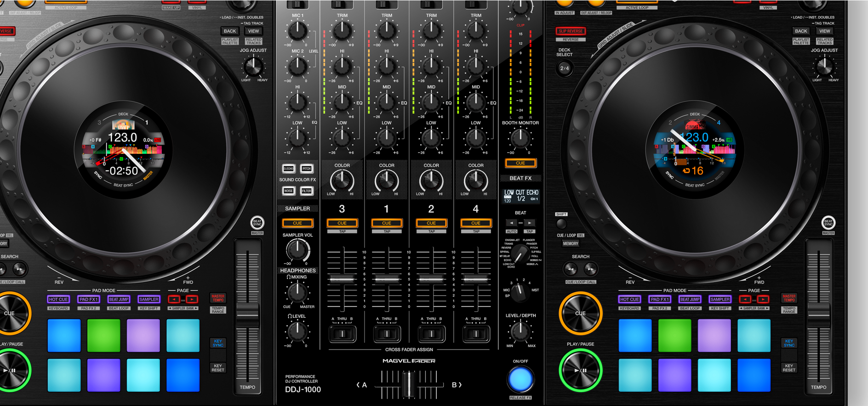This screenshot has height=406, width=868.
Task: Enable the FILTER sound color FX button
Action: tap(307, 191)
